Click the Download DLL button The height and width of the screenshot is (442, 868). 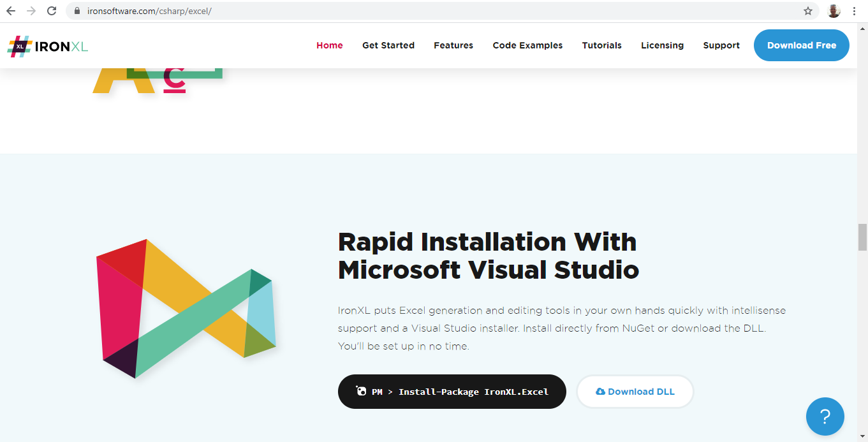635,392
